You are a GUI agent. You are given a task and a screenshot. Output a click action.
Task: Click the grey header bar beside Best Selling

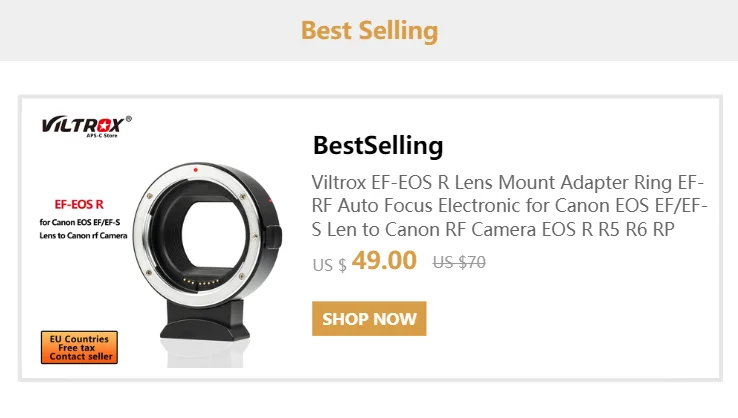click(x=150, y=30)
